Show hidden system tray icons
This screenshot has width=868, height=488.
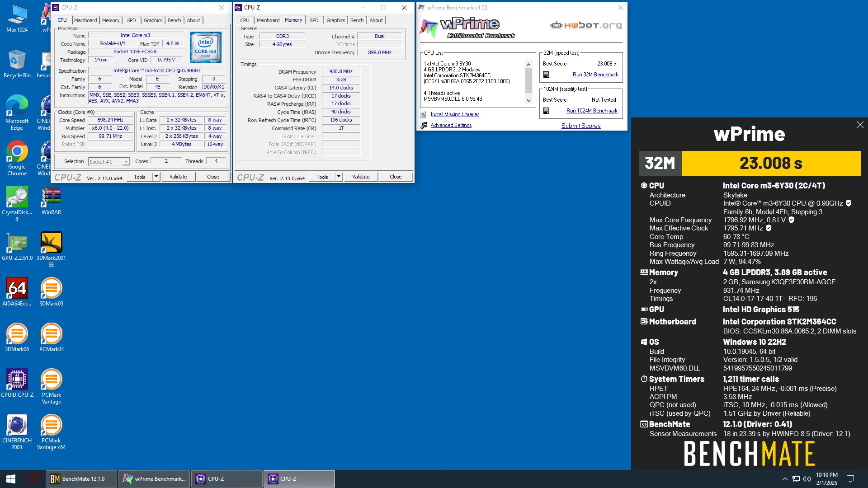[785, 479]
